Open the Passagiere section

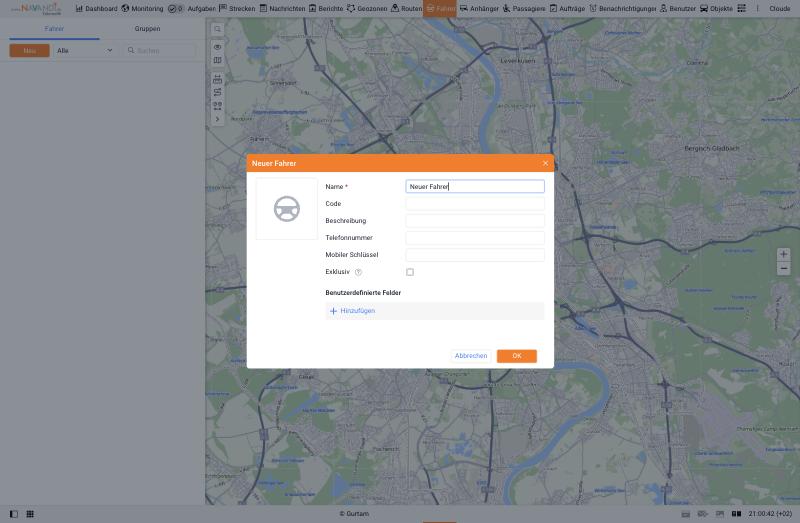pyautogui.click(x=524, y=8)
